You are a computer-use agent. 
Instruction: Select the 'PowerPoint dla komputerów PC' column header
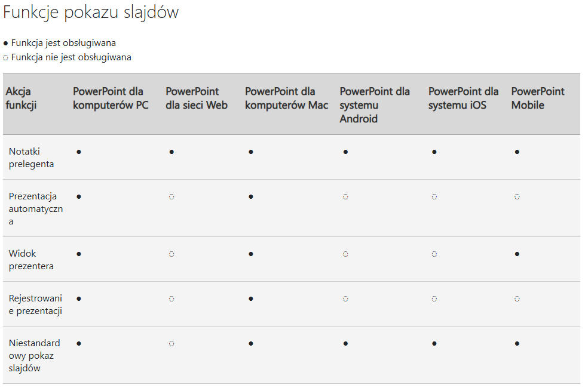[x=111, y=98]
